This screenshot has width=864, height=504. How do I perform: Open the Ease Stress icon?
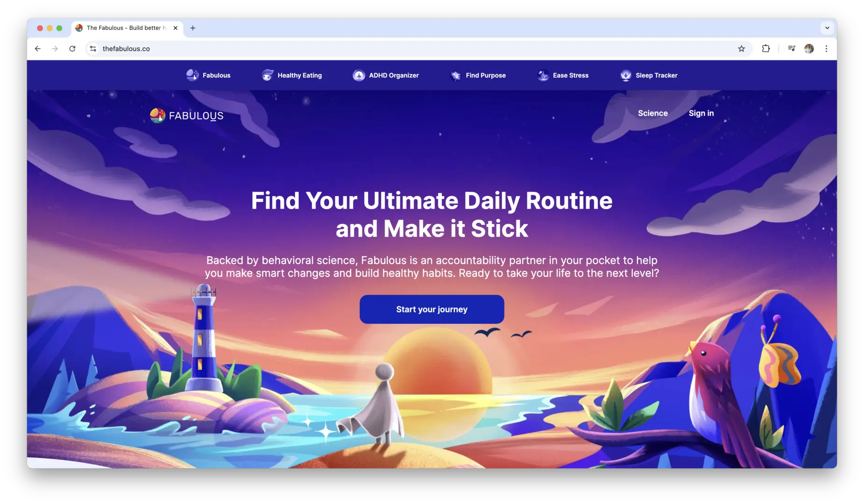543,75
